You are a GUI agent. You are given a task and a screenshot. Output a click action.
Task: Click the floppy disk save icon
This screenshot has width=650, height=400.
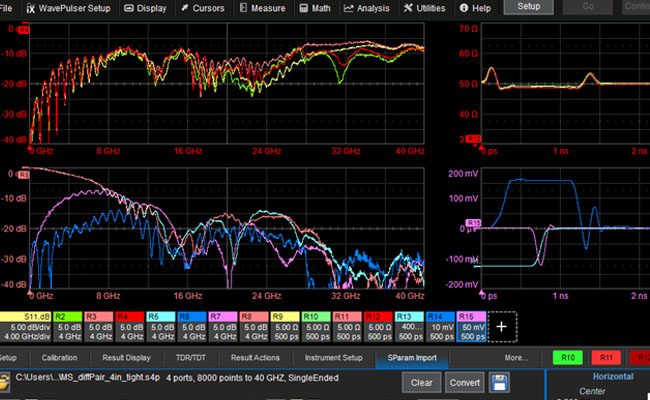[x=499, y=382]
